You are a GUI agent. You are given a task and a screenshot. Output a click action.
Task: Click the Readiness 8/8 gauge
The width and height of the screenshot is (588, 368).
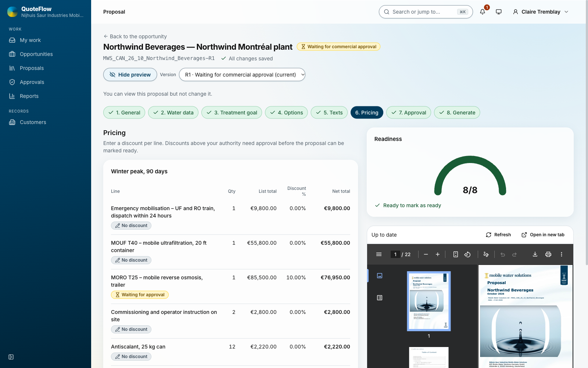(x=470, y=176)
